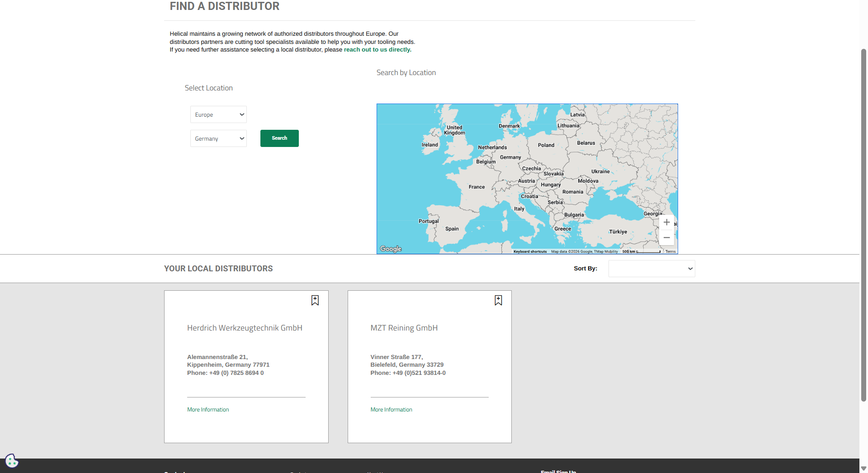Click the scroll-down arrow on the page scrollbar
The height and width of the screenshot is (473, 868).
pyautogui.click(x=864, y=468)
